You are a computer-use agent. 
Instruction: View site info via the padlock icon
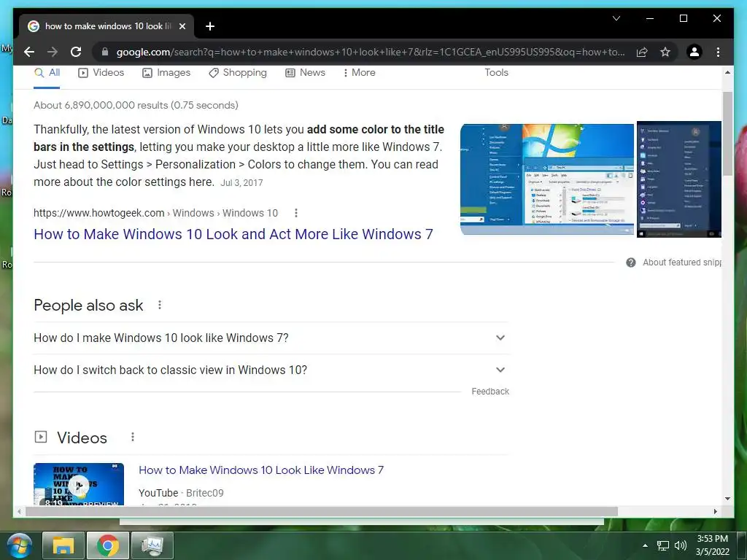pyautogui.click(x=105, y=52)
